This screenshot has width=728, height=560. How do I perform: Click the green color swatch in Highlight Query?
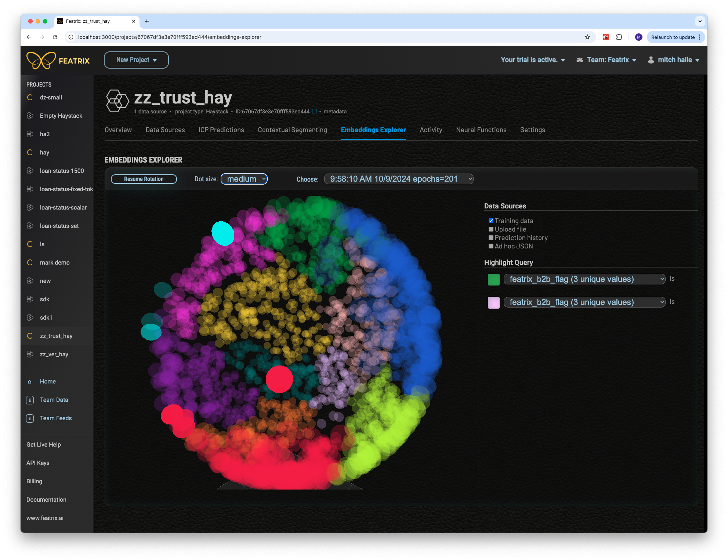pos(493,278)
